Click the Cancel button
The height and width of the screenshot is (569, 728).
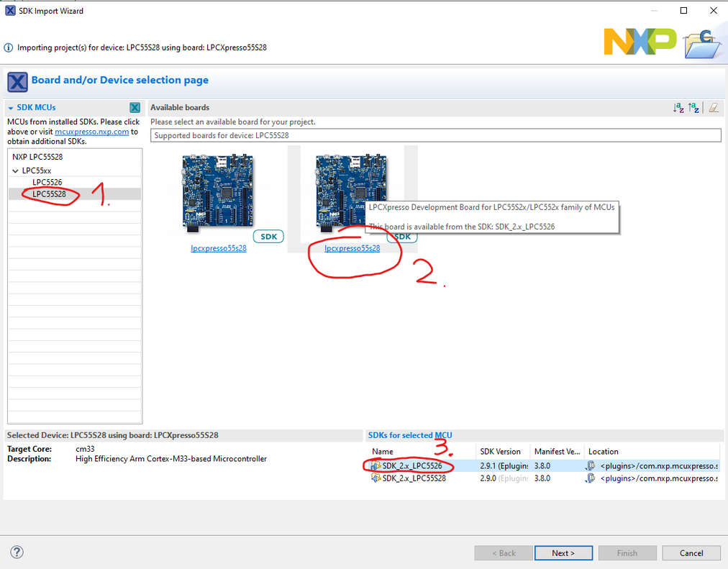691,552
